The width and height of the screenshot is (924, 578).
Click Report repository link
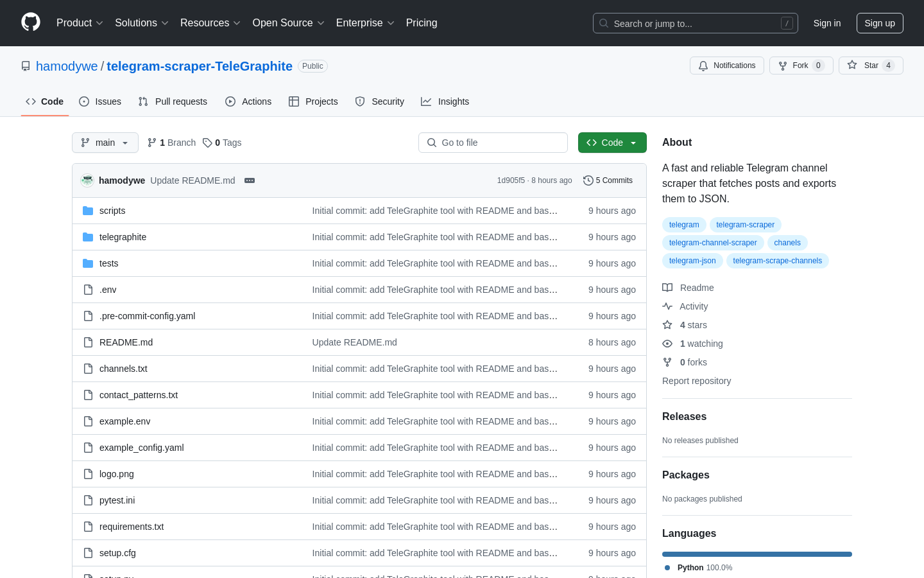[x=696, y=381]
